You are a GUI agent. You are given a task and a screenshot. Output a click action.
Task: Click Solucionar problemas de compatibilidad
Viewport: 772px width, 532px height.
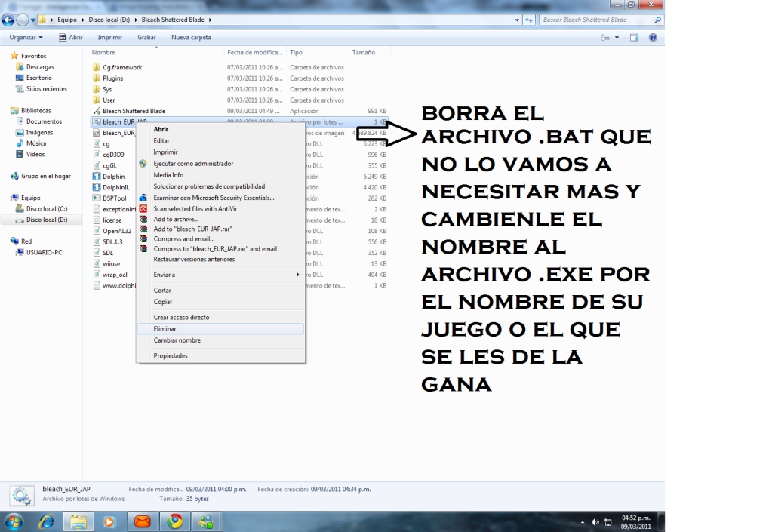[220, 186]
